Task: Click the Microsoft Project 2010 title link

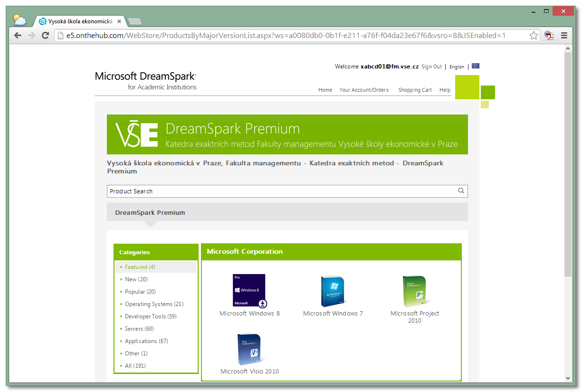Action: (x=415, y=317)
